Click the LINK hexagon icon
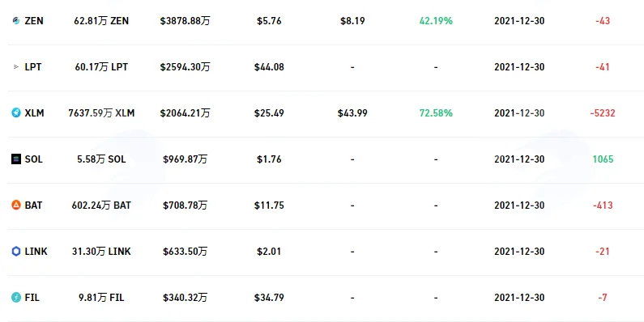 [16, 251]
